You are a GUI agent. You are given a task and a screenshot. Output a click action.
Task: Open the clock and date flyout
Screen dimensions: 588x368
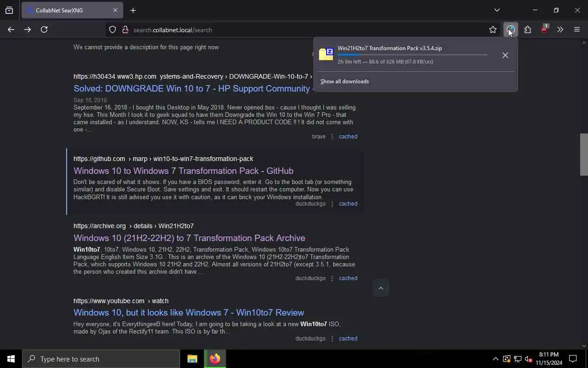(549, 359)
